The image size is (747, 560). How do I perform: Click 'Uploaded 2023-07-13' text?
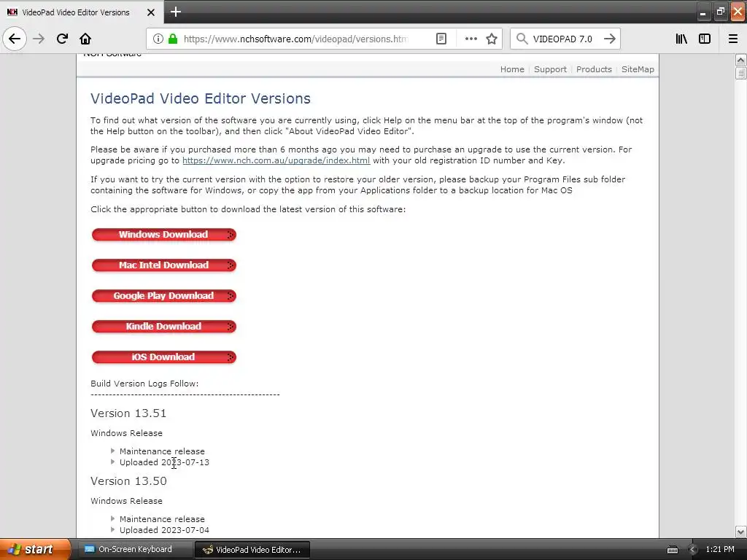pyautogui.click(x=164, y=462)
